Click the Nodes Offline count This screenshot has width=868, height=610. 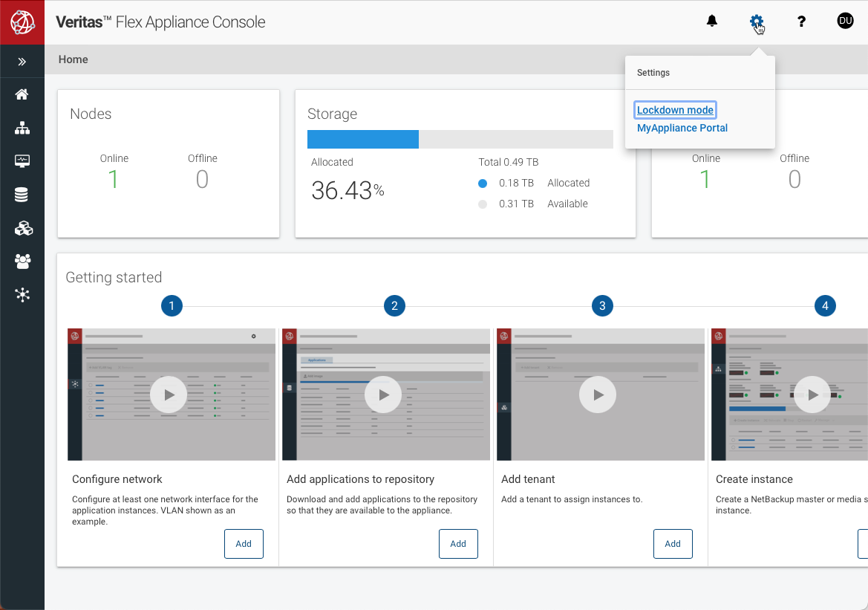coord(202,179)
